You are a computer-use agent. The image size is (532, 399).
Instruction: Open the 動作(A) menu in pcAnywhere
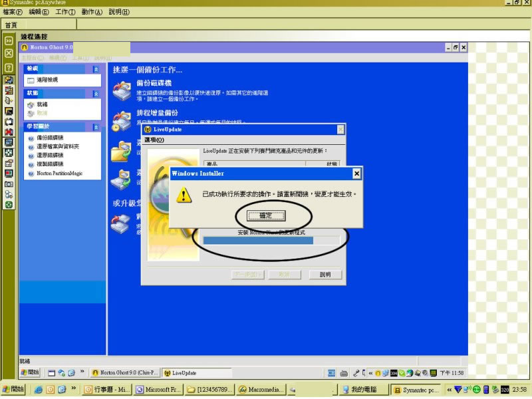click(x=92, y=12)
